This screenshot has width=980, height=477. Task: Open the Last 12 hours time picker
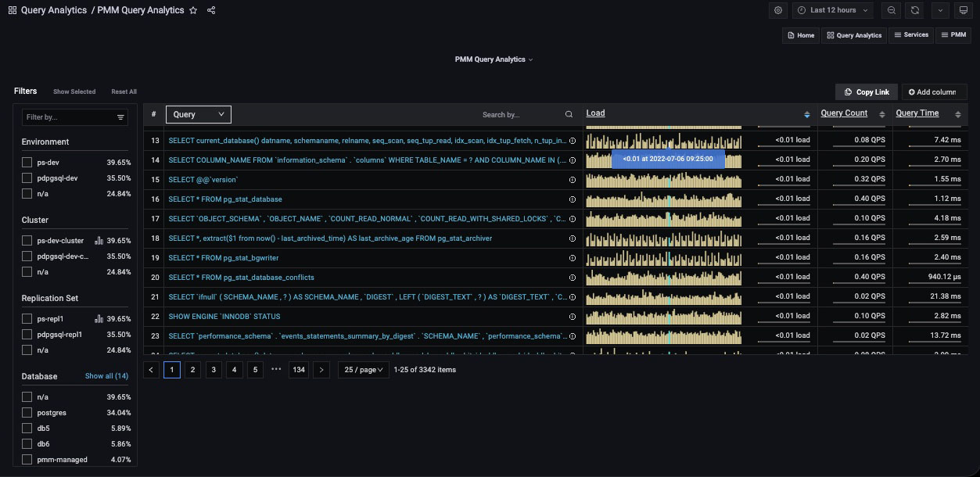835,10
